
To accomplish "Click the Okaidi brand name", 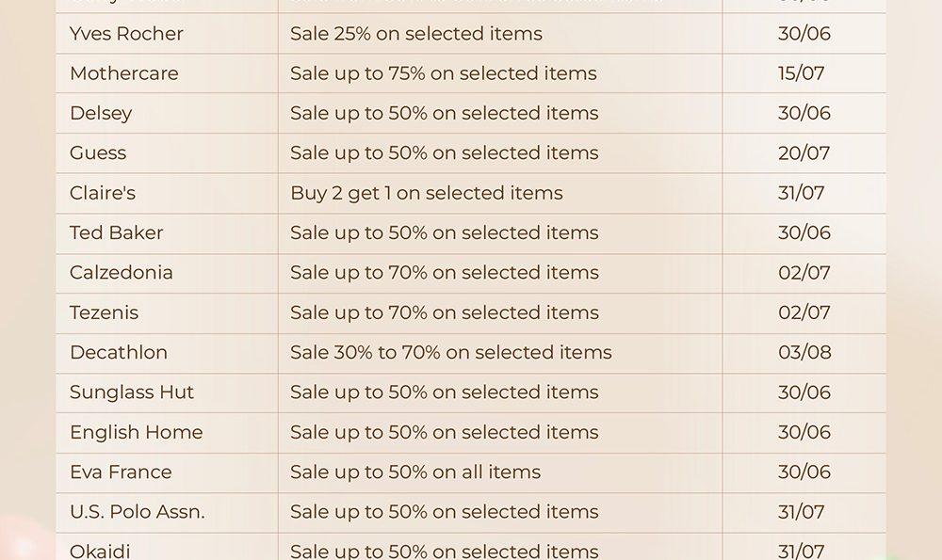I will coord(100,551).
